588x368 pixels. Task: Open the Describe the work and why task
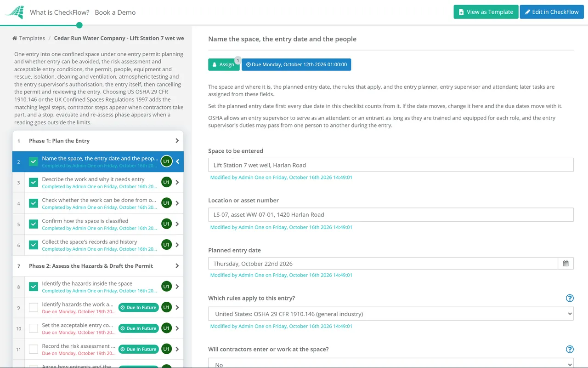coord(93,179)
